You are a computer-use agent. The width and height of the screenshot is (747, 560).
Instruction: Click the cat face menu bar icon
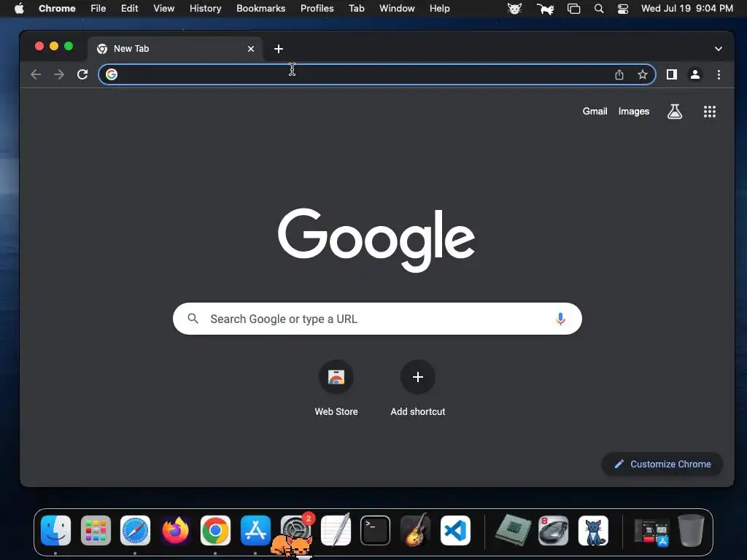[514, 9]
